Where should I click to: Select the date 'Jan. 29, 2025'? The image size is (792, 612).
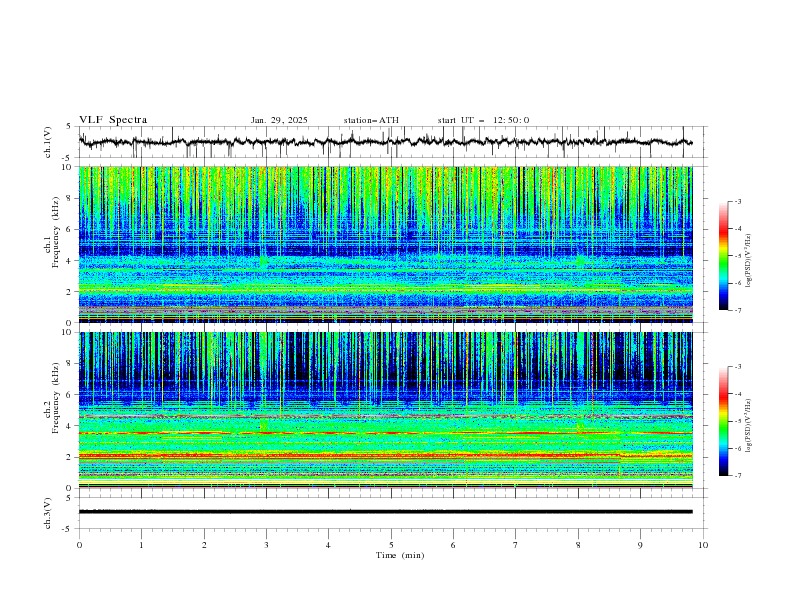point(279,120)
